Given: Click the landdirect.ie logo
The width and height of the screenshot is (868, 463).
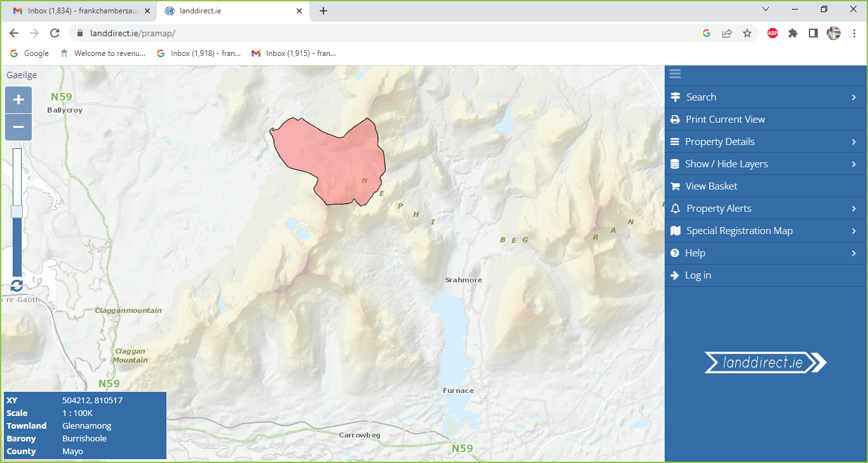Looking at the screenshot, I should click(x=766, y=363).
